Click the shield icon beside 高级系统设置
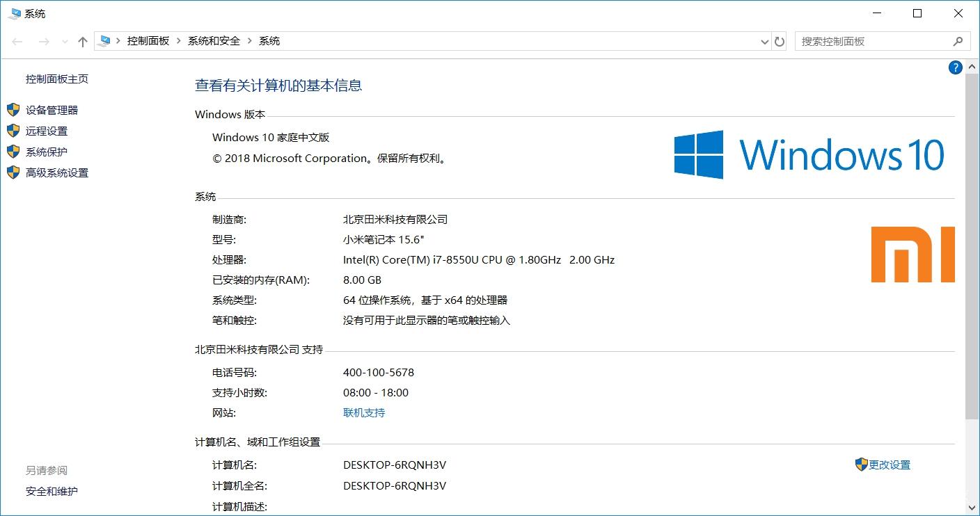 [x=13, y=172]
